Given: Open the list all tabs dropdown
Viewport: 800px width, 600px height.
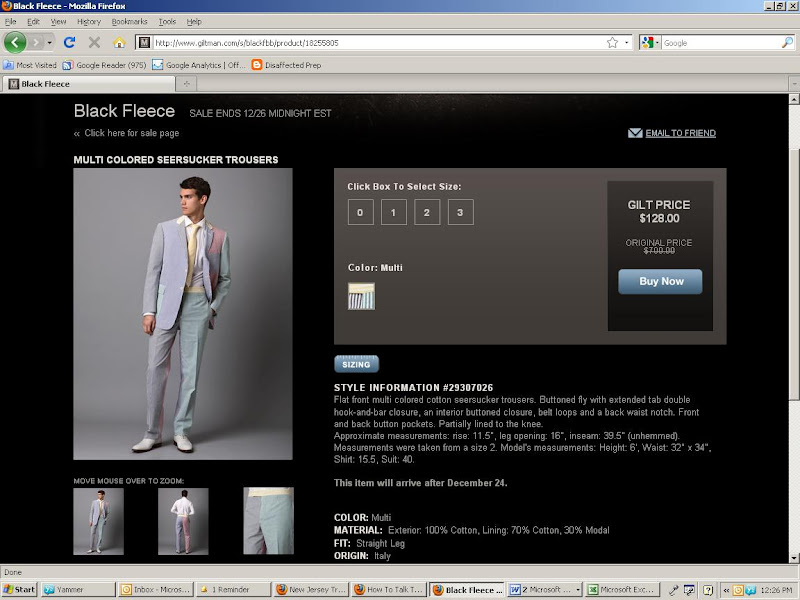Looking at the screenshot, I should [x=794, y=84].
